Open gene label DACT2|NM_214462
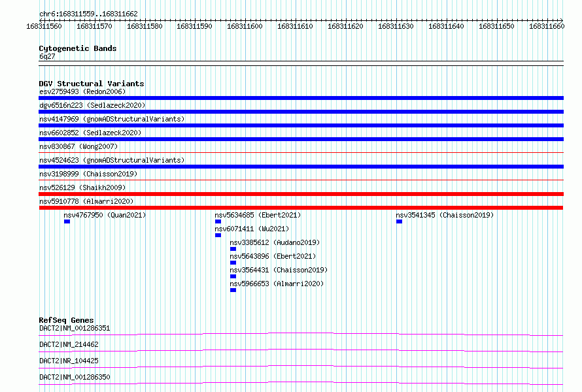 69,344
